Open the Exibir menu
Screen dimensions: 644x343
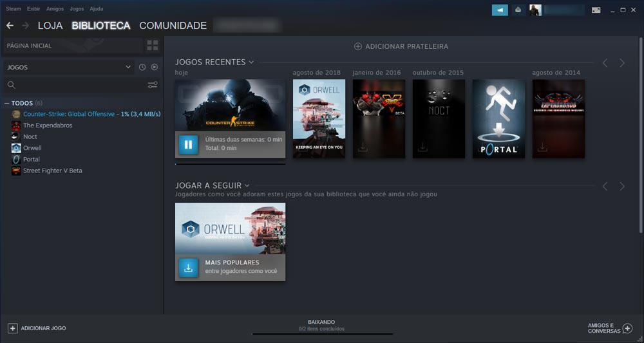tap(33, 8)
